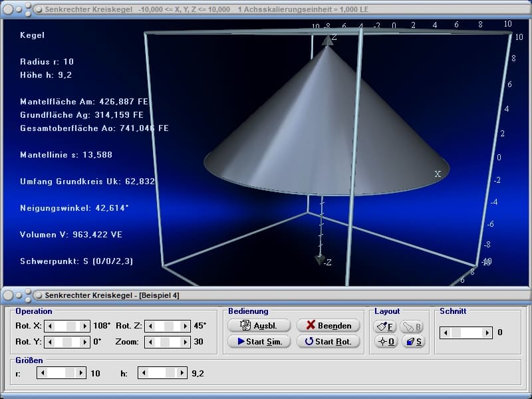Increase Rot. Z with its right arrow

tap(186, 326)
